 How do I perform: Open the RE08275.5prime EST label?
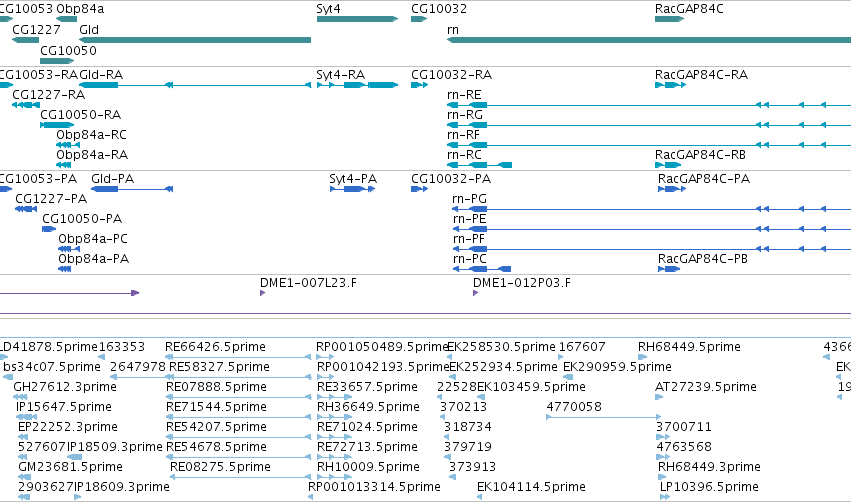point(220,467)
